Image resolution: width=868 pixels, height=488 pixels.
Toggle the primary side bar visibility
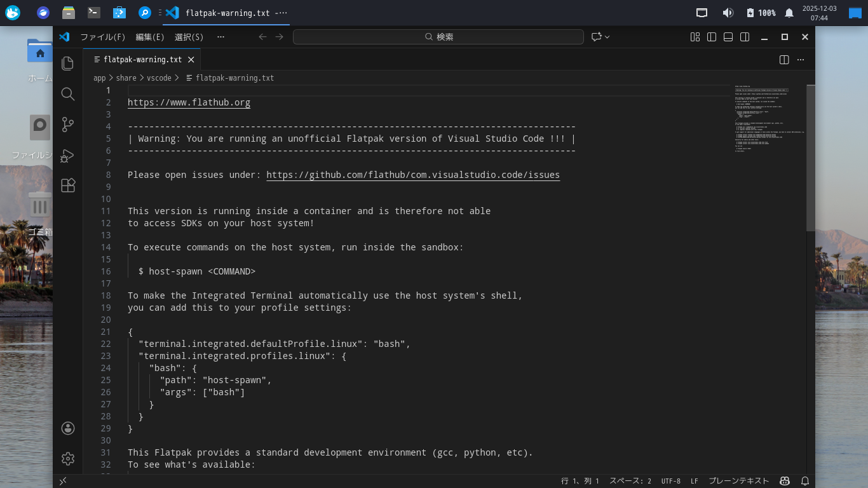712,37
